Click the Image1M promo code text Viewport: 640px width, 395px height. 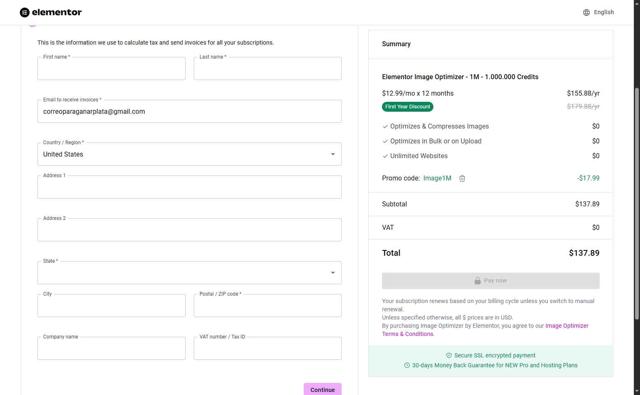437,178
